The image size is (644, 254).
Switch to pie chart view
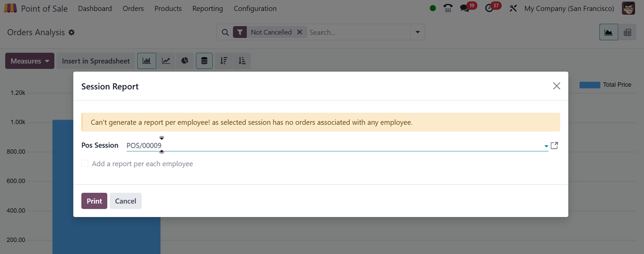coord(185,61)
